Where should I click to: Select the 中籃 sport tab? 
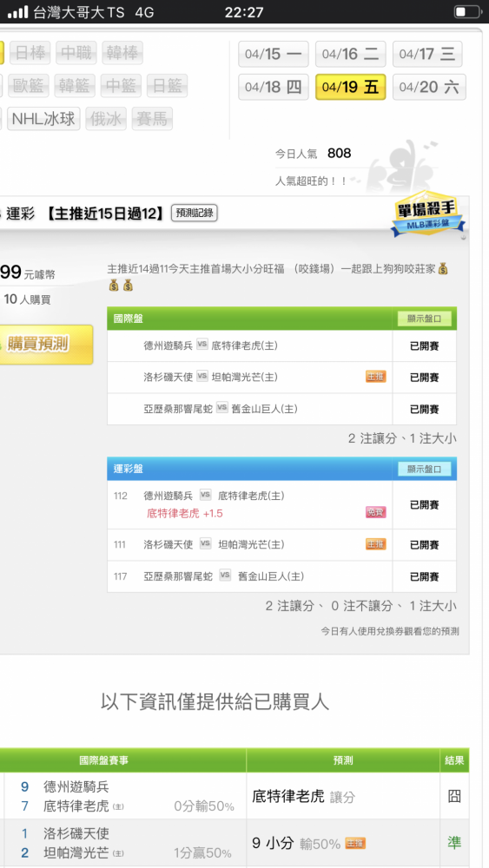(x=121, y=86)
